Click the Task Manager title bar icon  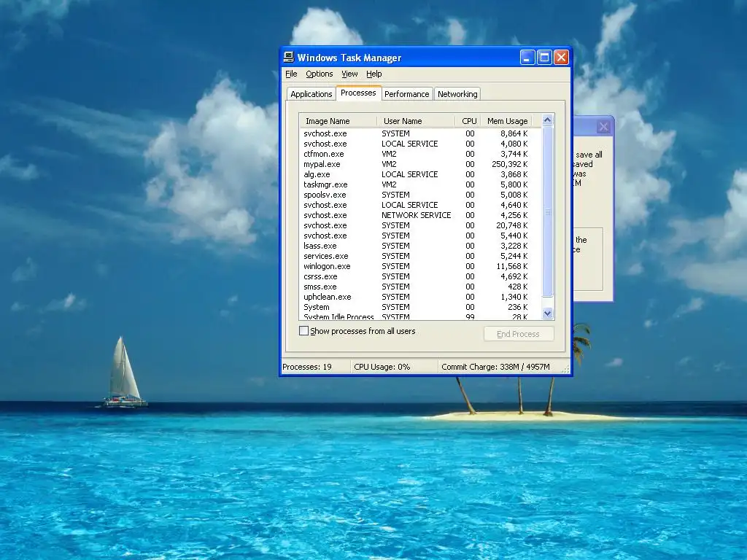tap(289, 58)
